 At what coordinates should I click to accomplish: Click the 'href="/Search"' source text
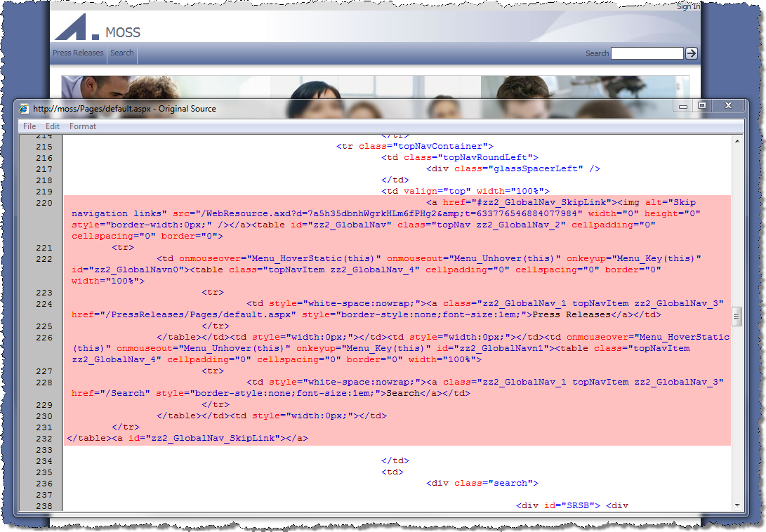[x=111, y=393]
